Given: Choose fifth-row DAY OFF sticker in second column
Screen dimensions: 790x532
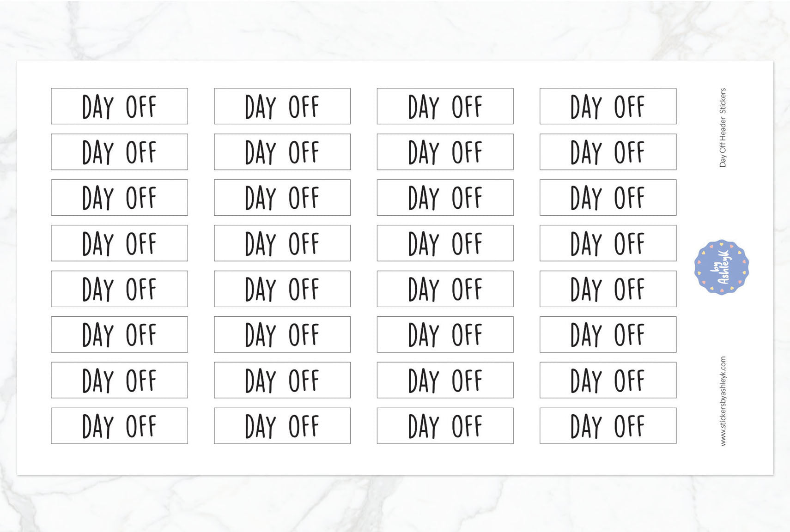Looking at the screenshot, I should (x=282, y=289).
